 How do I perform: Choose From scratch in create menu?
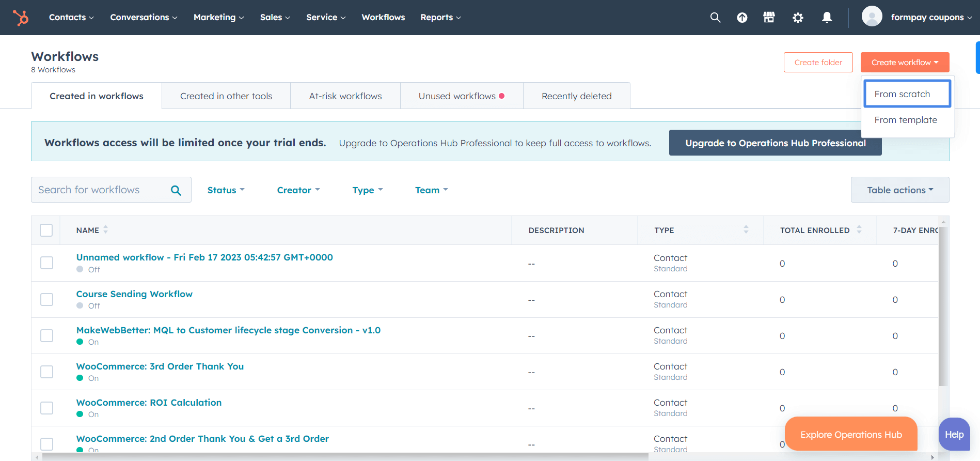pyautogui.click(x=907, y=94)
